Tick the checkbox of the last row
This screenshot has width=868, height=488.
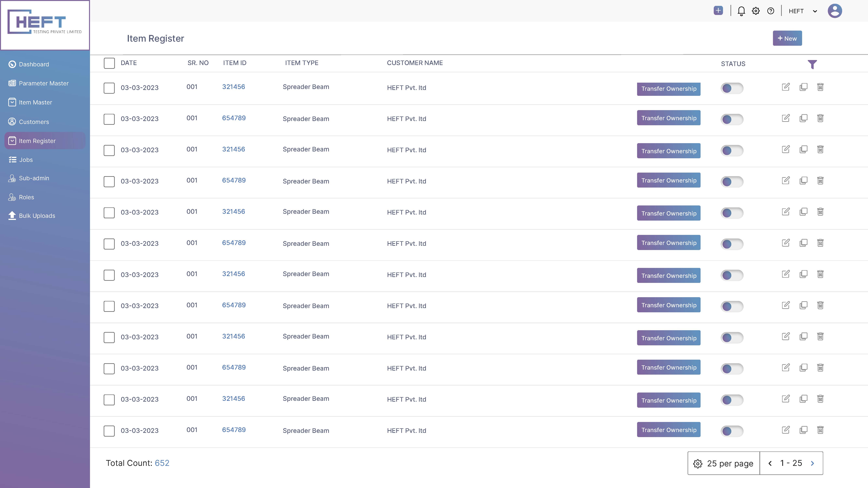109,431
